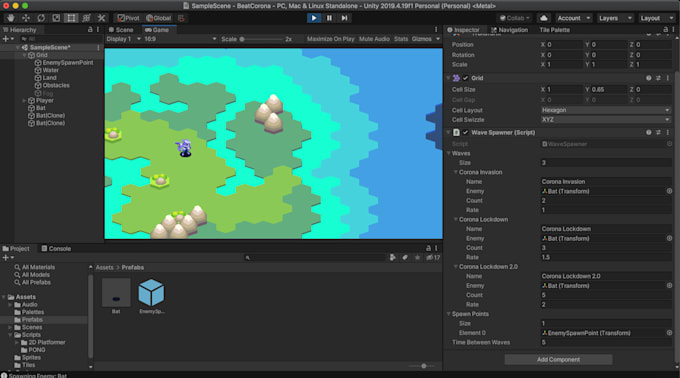Search by type in Project panel
The image size is (680, 378).
coord(392,257)
